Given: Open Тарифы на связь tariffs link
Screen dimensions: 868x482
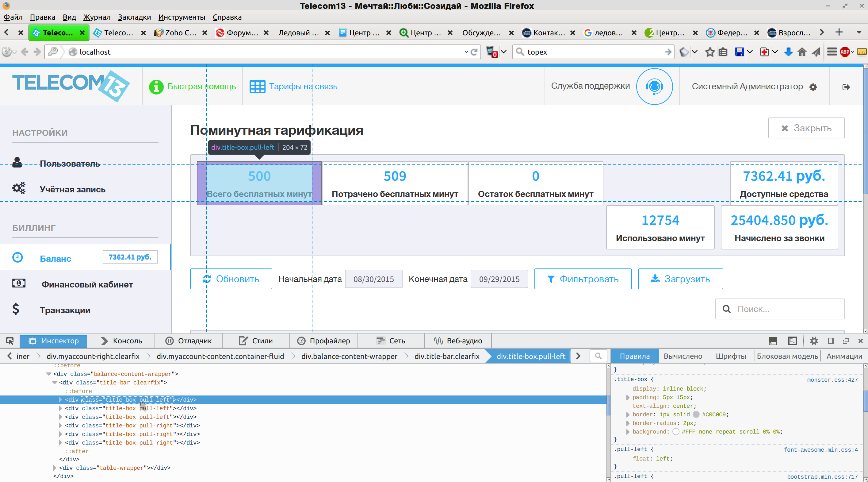Looking at the screenshot, I should coord(293,87).
